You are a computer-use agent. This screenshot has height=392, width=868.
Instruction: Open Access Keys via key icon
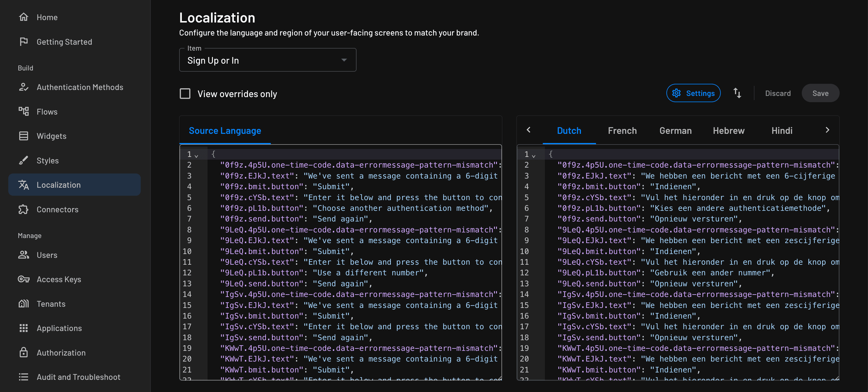click(x=23, y=279)
